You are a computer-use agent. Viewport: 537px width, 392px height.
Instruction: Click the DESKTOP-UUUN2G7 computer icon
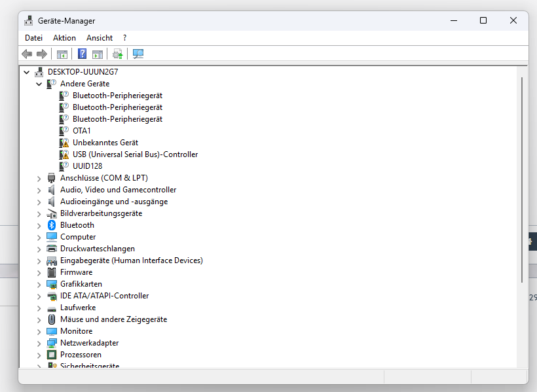pos(39,72)
